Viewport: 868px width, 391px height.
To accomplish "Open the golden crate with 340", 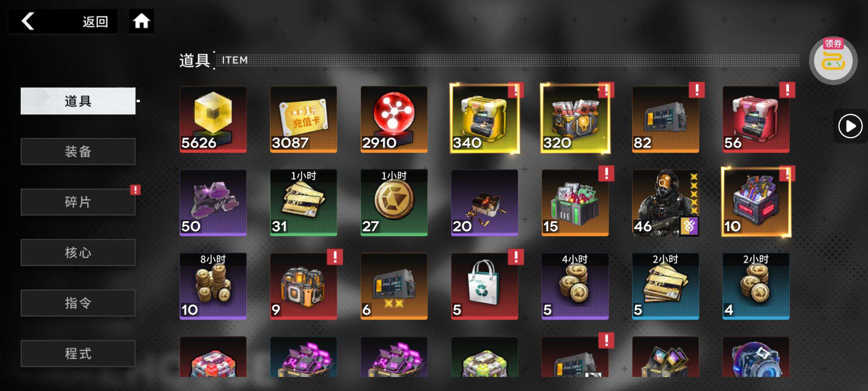I will pos(485,118).
